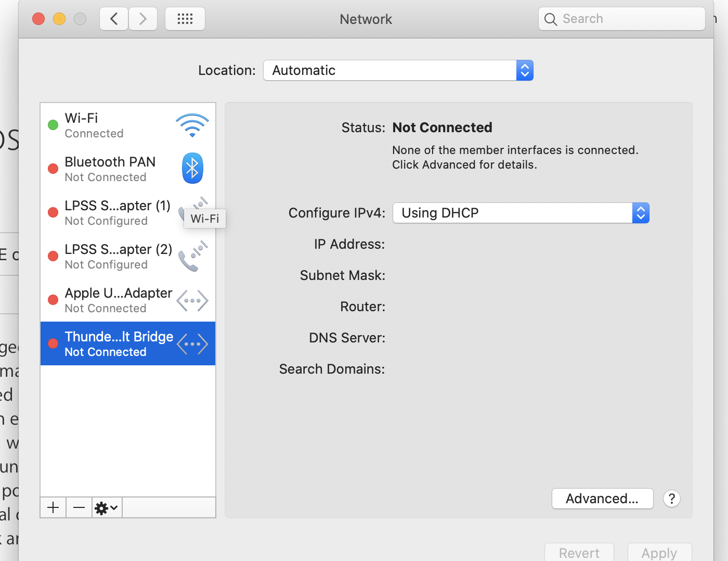This screenshot has width=728, height=561.
Task: Apply the network changes
Action: click(x=659, y=554)
